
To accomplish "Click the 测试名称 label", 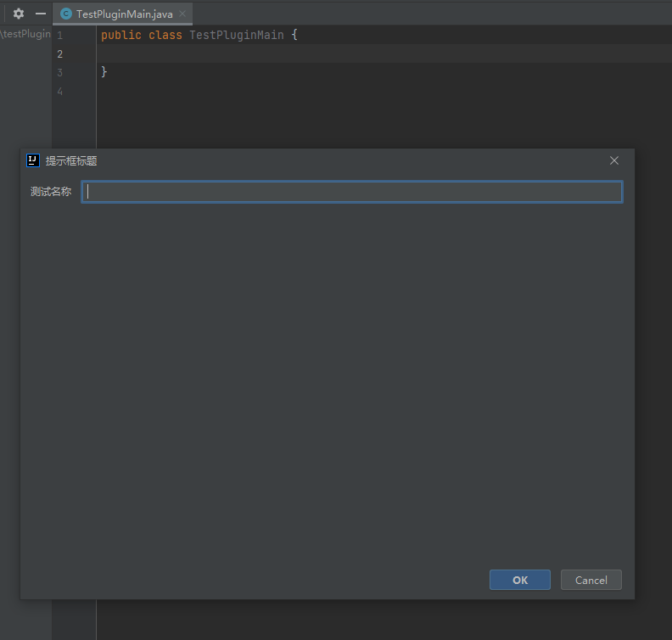I will tap(51, 192).
